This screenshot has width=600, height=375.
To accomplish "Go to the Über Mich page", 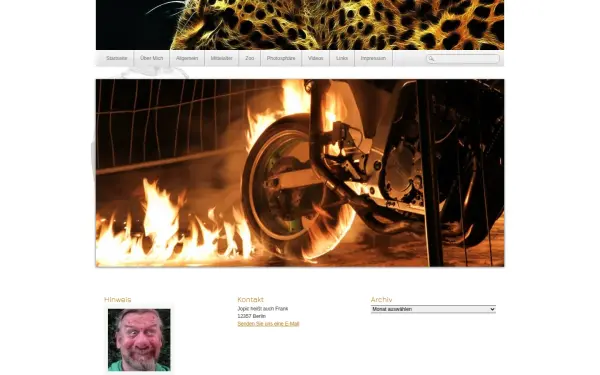I will [x=152, y=58].
